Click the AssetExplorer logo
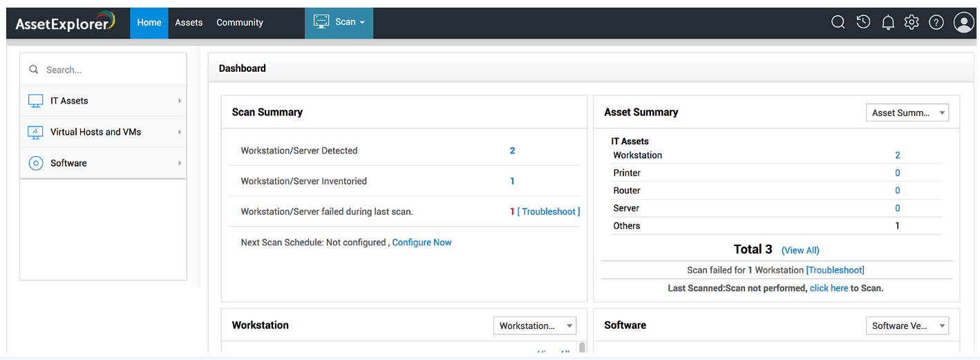This screenshot has height=360, width=980. [x=66, y=22]
